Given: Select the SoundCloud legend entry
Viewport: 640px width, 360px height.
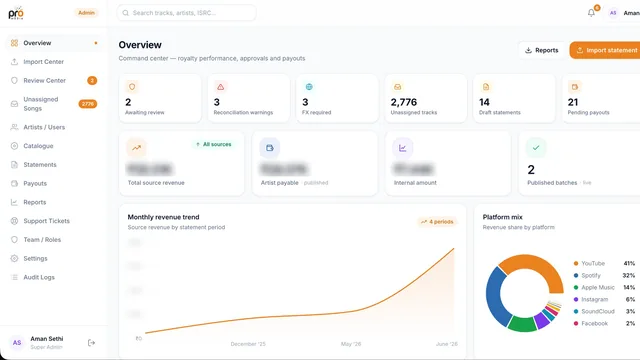Looking at the screenshot, I should pos(604,311).
